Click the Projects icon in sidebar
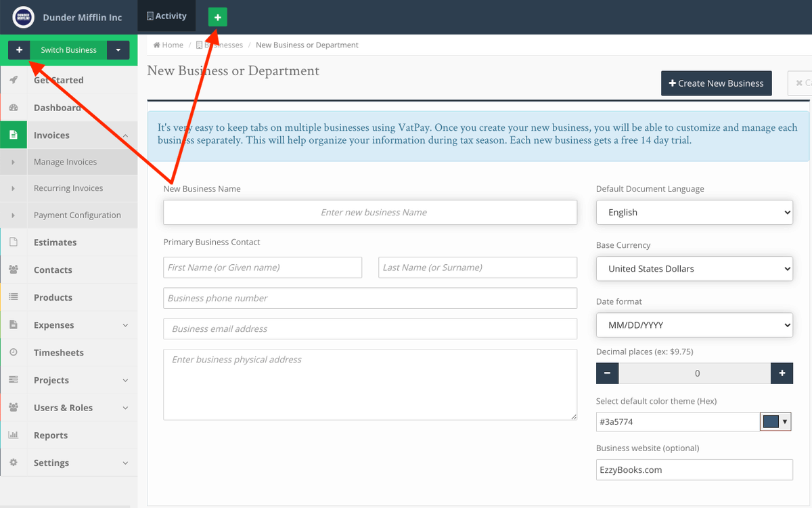 pos(14,380)
